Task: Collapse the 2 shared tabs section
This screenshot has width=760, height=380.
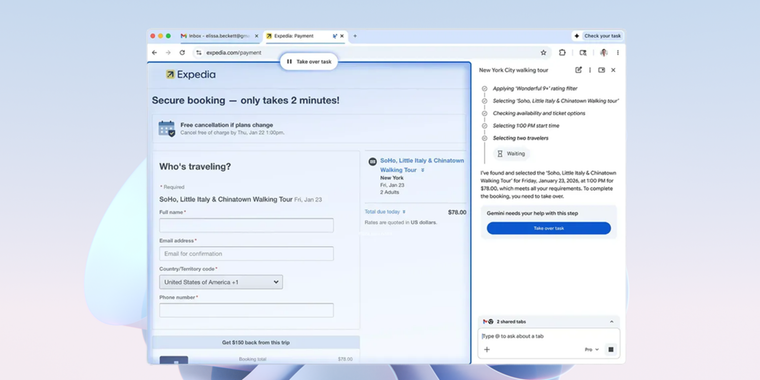Action: (x=611, y=322)
